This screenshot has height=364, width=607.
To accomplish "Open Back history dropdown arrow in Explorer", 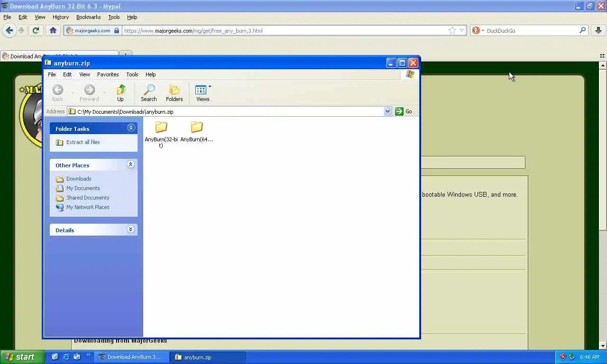I will point(73,92).
